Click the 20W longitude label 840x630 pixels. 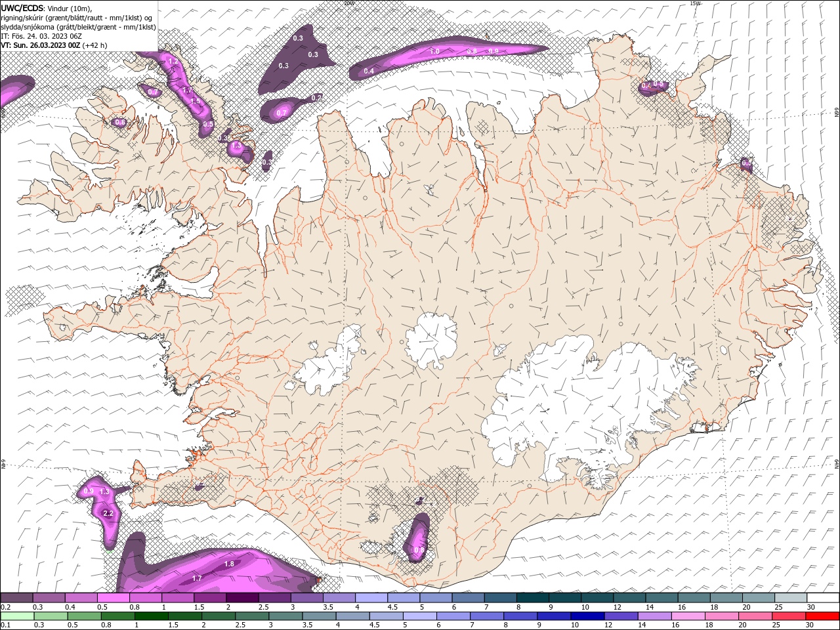coord(348,3)
